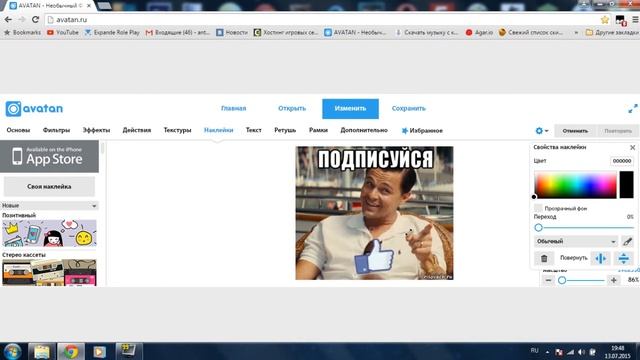Open the Фильтры menu
640x360 pixels.
pos(56,130)
